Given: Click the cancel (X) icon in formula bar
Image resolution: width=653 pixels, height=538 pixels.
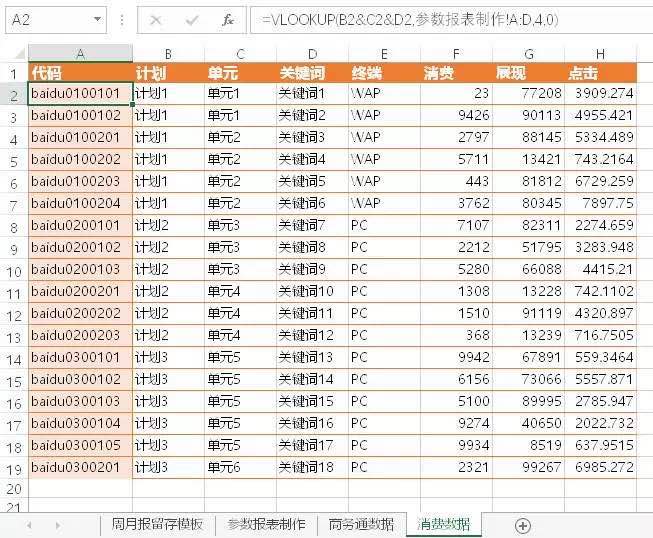Looking at the screenshot, I should pyautogui.click(x=155, y=19).
